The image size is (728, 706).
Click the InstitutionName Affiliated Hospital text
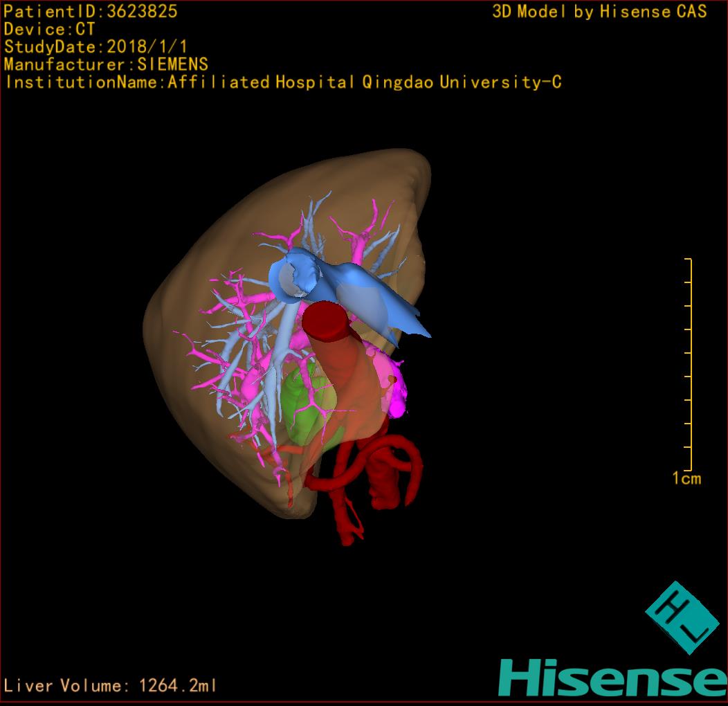283,82
